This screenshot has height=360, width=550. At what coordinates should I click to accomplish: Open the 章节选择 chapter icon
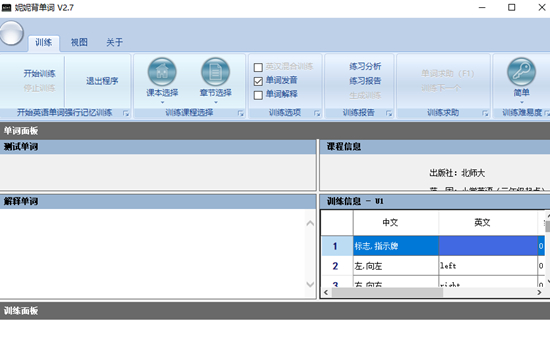[215, 72]
